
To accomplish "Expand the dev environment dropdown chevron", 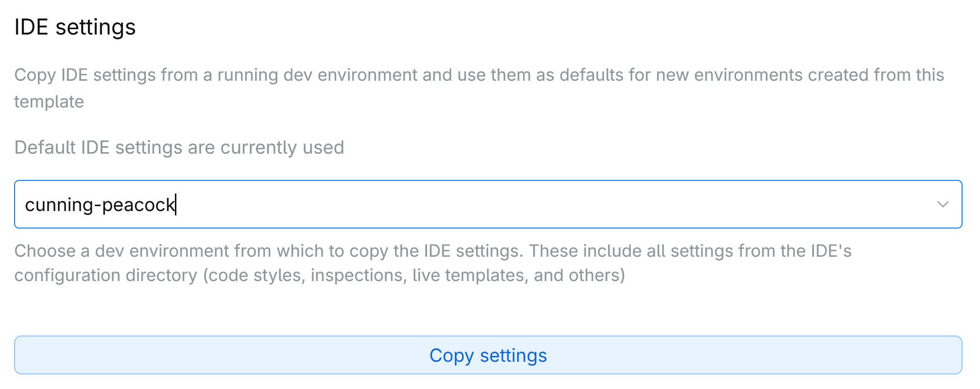I will [x=943, y=204].
